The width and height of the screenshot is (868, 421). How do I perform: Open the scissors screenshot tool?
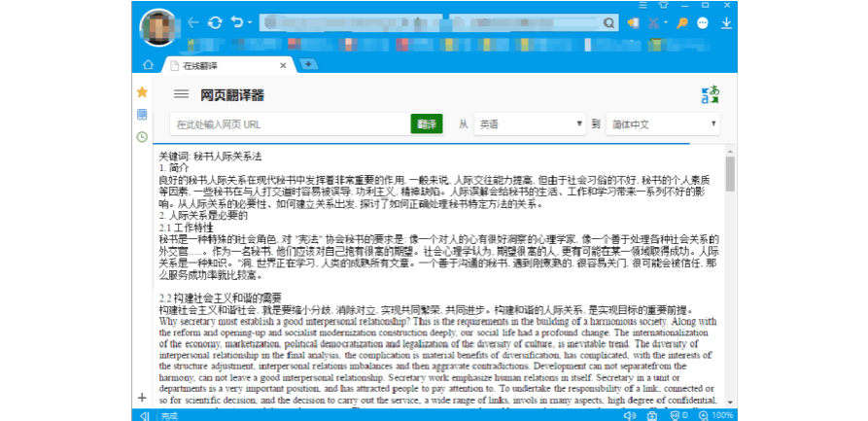pyautogui.click(x=654, y=23)
